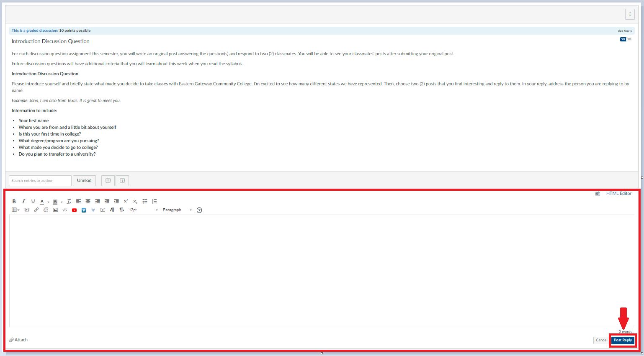Open the record/upload media tool
The image size is (644, 356).
103,210
